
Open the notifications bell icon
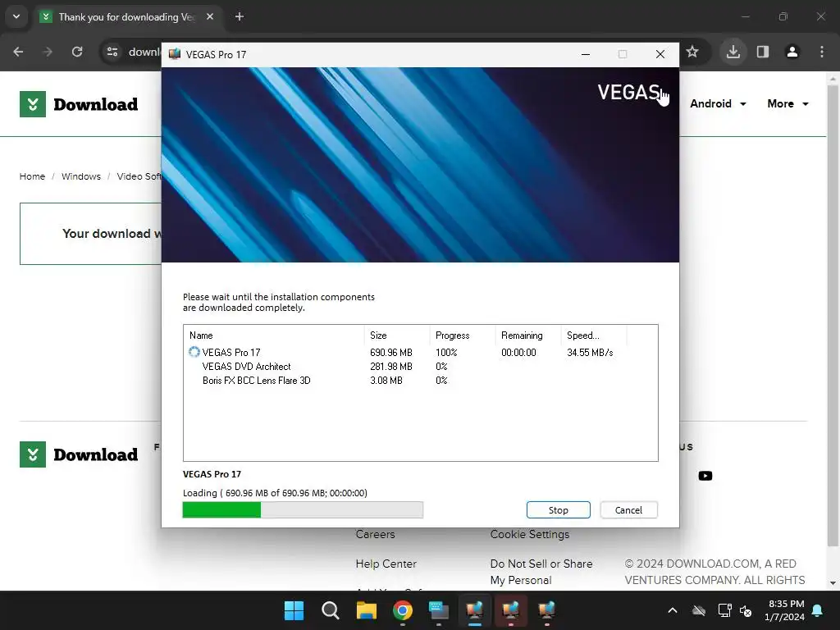coord(818,610)
